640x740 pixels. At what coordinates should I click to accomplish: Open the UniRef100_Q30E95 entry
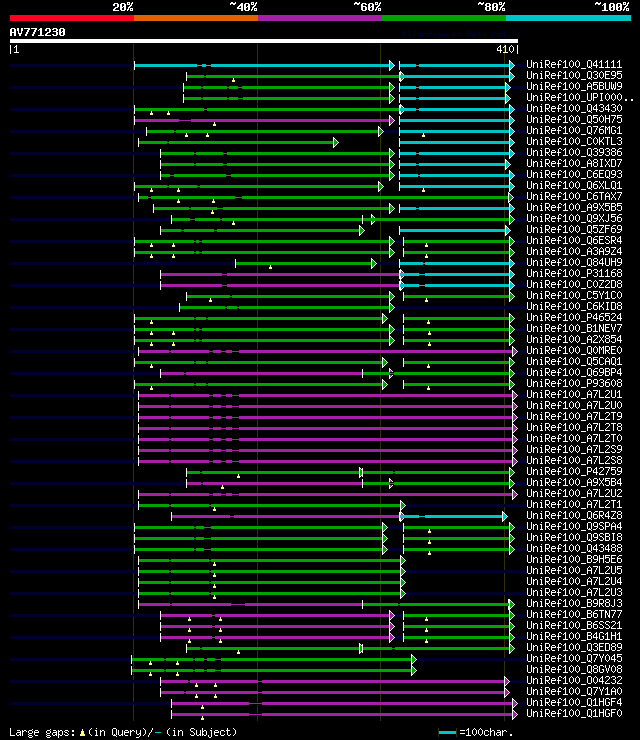574,75
